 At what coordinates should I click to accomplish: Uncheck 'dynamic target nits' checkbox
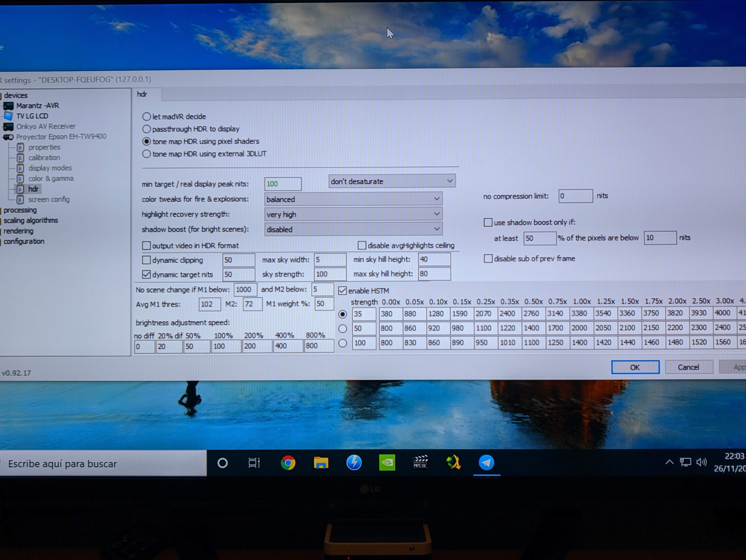(x=146, y=274)
